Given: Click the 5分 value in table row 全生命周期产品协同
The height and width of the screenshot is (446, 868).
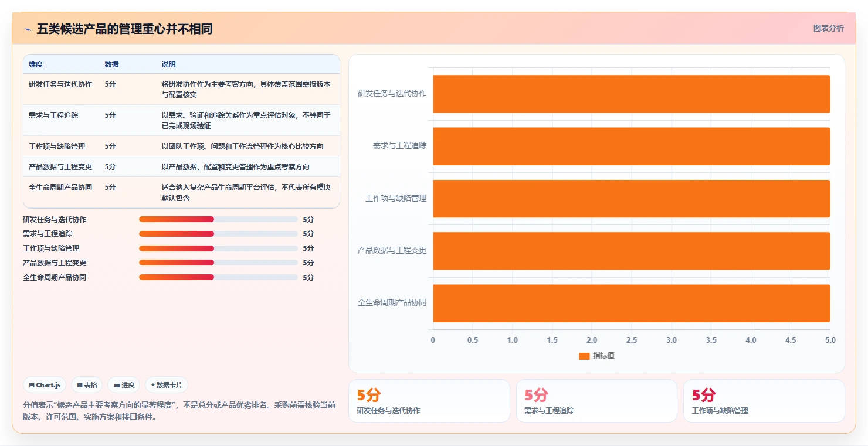Looking at the screenshot, I should tap(110, 188).
